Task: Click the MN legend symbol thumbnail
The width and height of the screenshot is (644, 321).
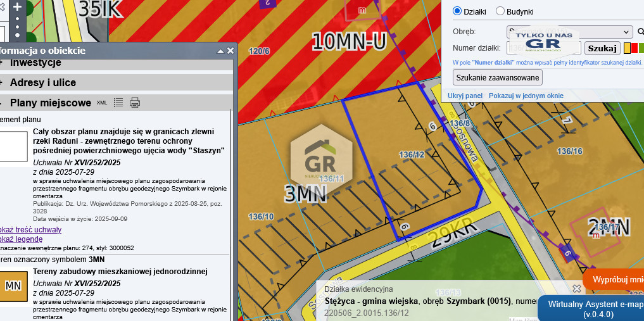Action: point(13,286)
